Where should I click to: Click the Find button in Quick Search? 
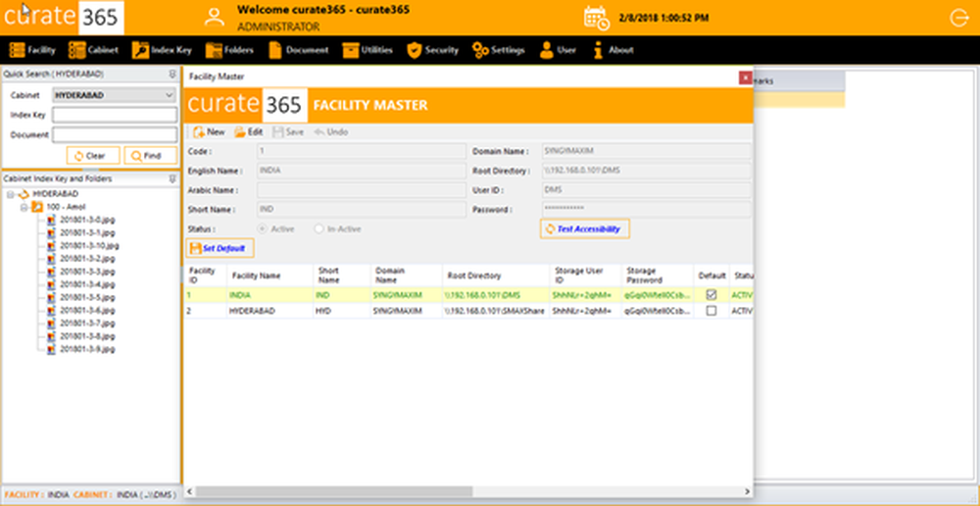pos(150,156)
